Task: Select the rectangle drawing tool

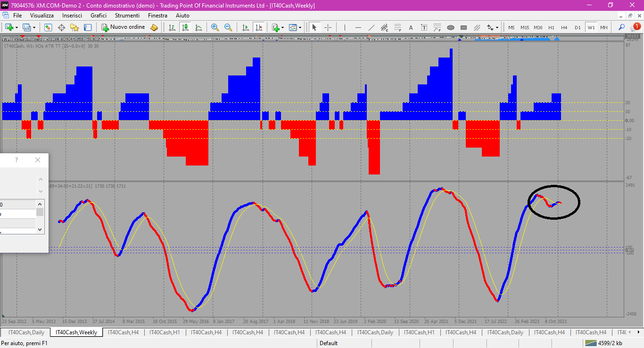Action: (x=464, y=27)
